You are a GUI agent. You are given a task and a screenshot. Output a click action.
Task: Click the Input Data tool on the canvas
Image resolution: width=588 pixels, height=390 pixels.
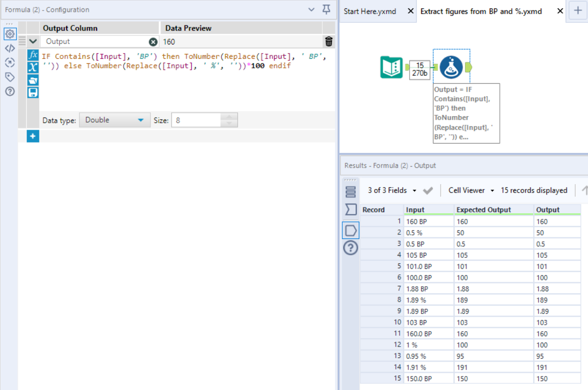click(x=392, y=68)
